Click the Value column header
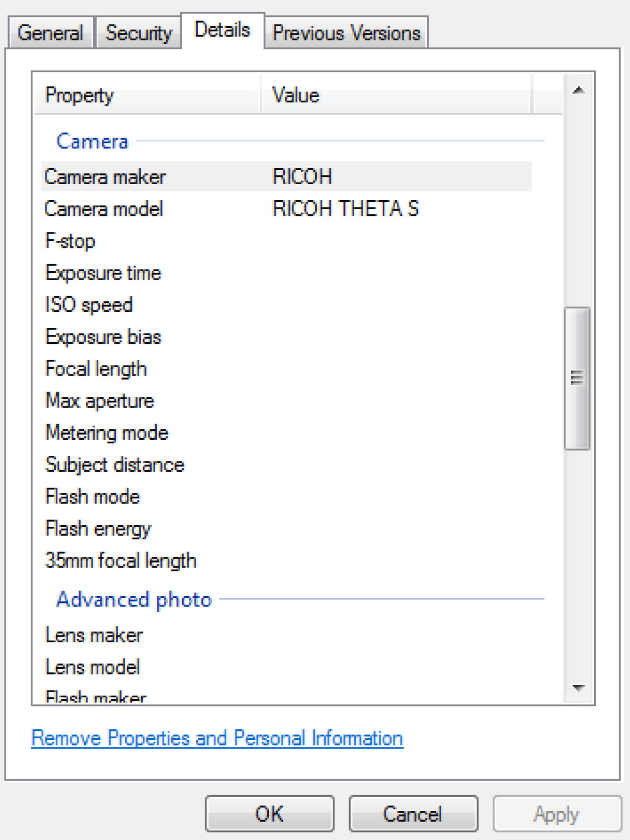The height and width of the screenshot is (840, 630). coord(396,95)
